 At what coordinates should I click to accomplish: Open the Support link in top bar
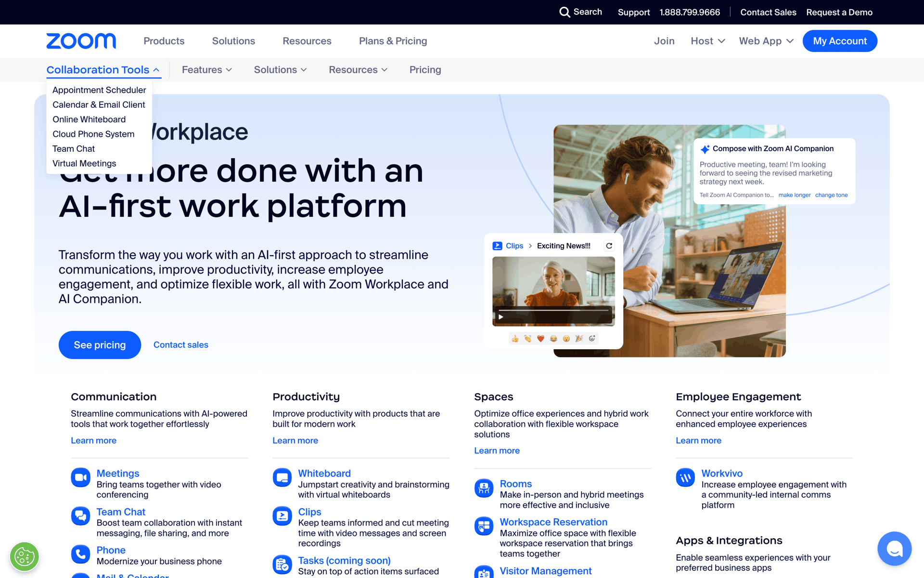[x=634, y=13]
